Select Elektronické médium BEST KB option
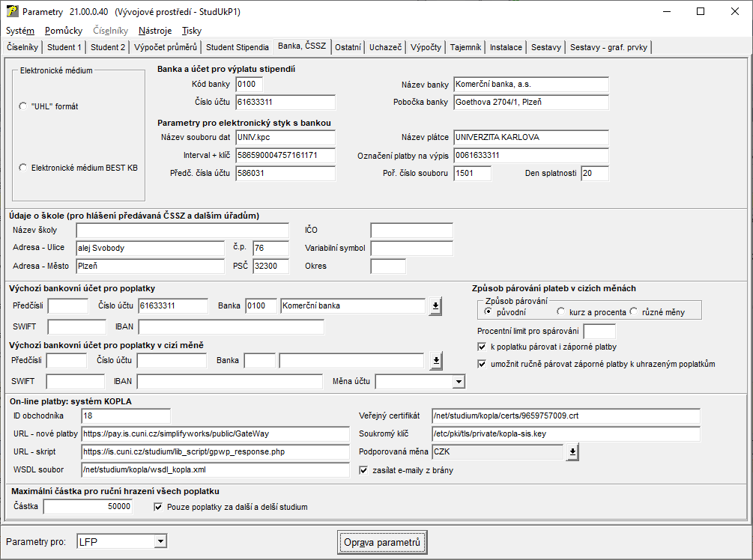Image resolution: width=753 pixels, height=560 pixels. (x=22, y=168)
